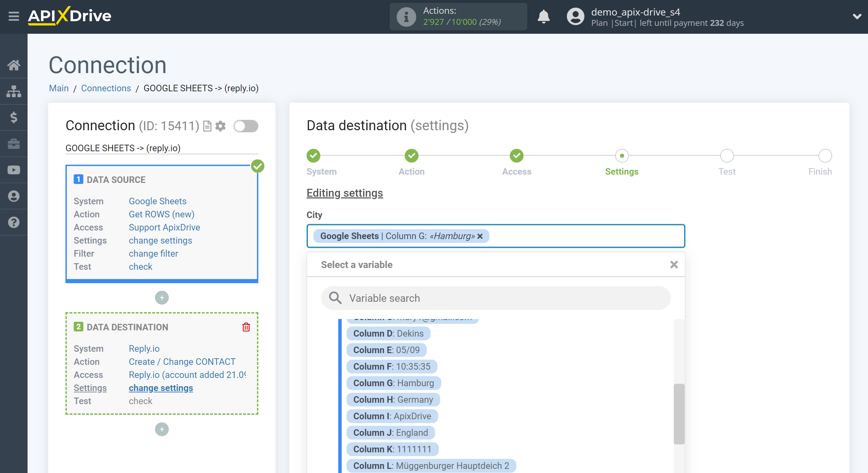Click the connection document icon
The height and width of the screenshot is (473, 868).
207,126
